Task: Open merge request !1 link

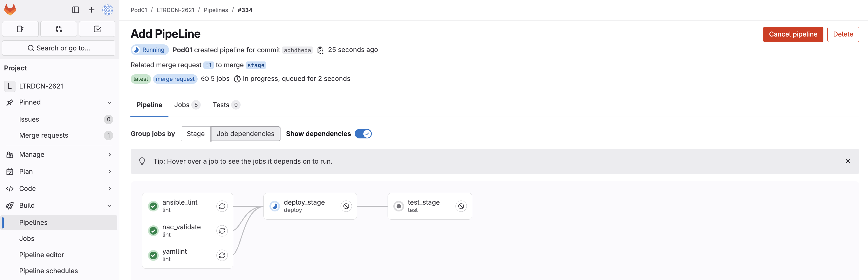Action: pyautogui.click(x=209, y=65)
